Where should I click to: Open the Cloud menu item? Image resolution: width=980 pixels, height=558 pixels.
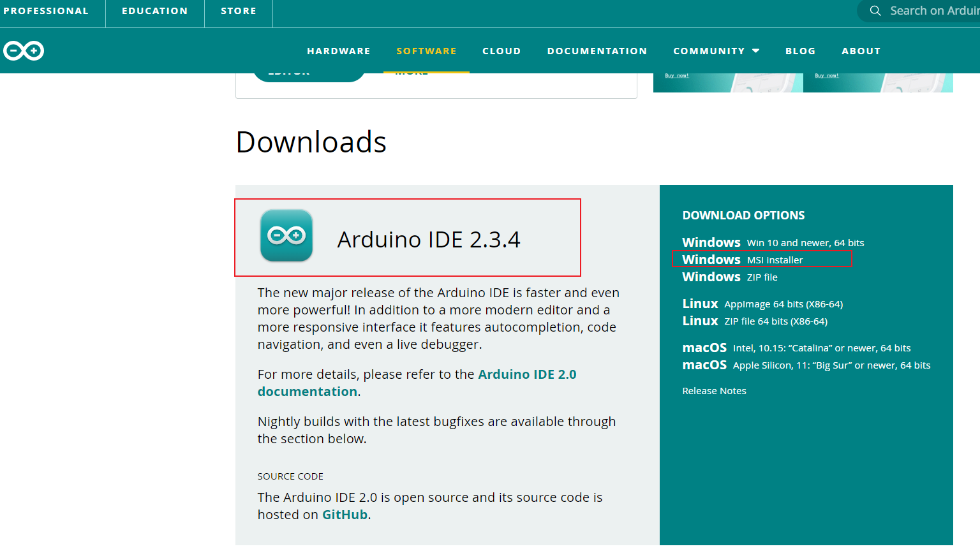tap(501, 51)
